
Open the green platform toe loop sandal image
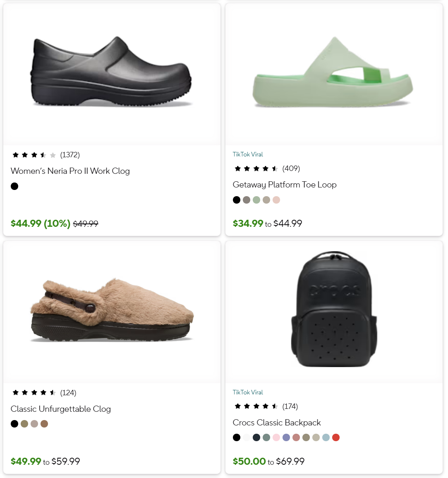(x=333, y=74)
